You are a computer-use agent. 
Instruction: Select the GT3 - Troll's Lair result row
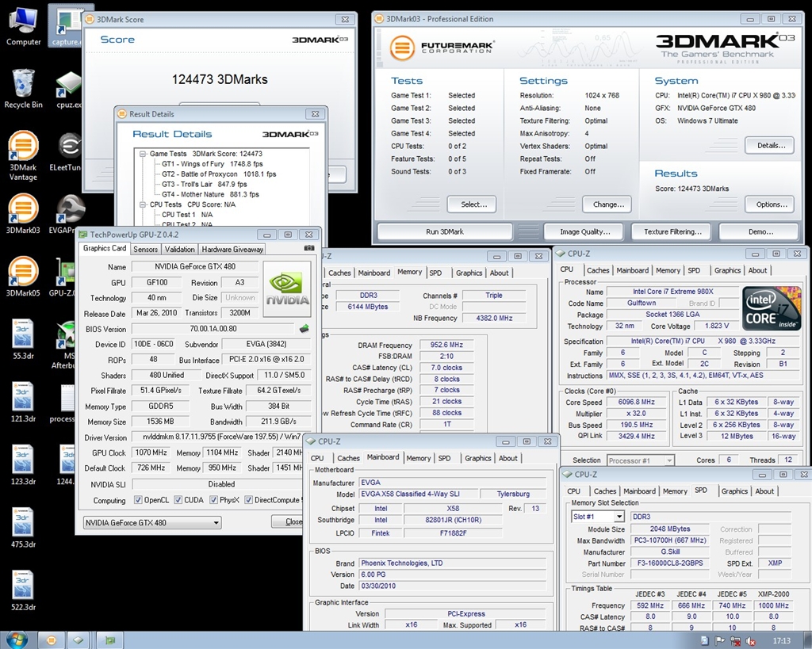(204, 185)
